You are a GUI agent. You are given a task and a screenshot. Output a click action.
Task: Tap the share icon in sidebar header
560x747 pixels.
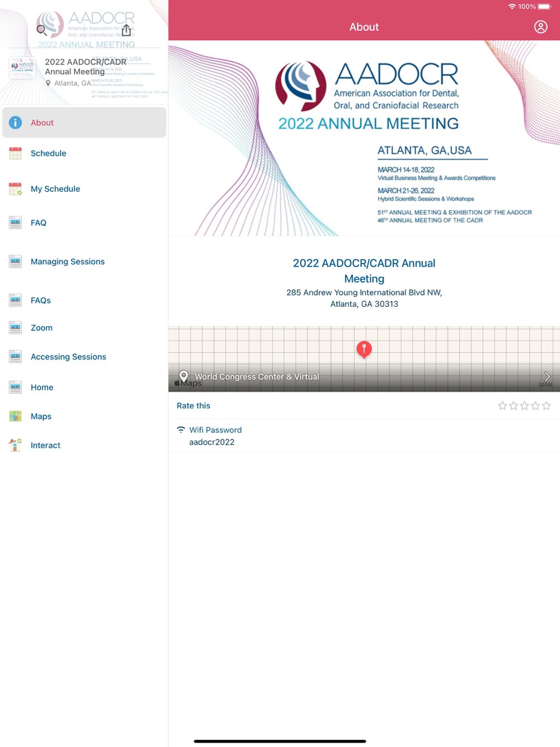coord(127,30)
